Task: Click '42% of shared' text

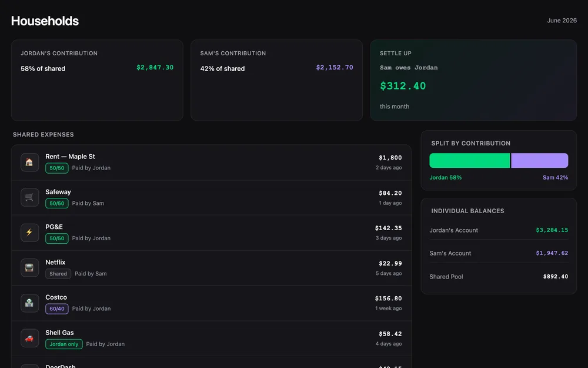Action: click(222, 69)
